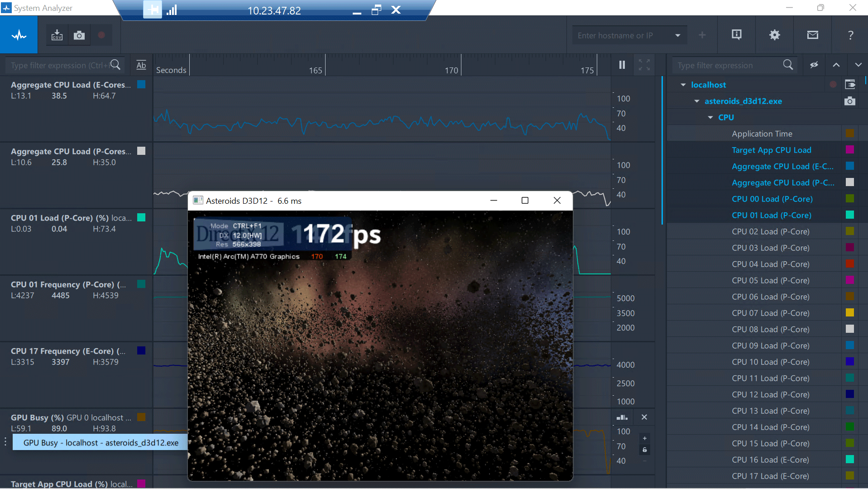This screenshot has width=868, height=489.
Task: Disconnect the 10.23.47.82 remote session
Action: tap(396, 10)
